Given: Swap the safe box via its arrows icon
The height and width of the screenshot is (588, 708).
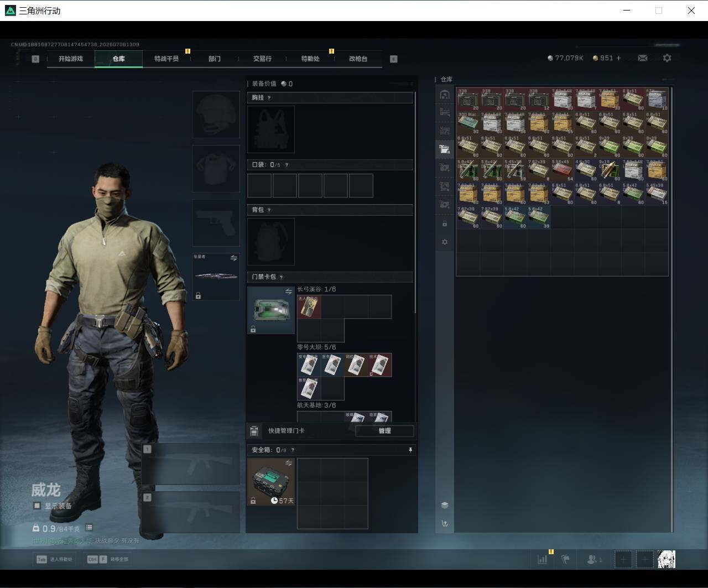Looking at the screenshot, I should tap(289, 463).
